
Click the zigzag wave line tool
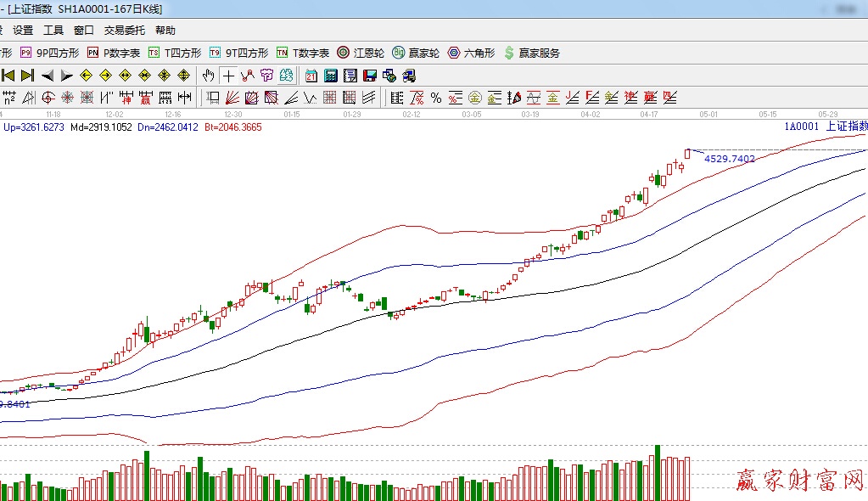310,97
